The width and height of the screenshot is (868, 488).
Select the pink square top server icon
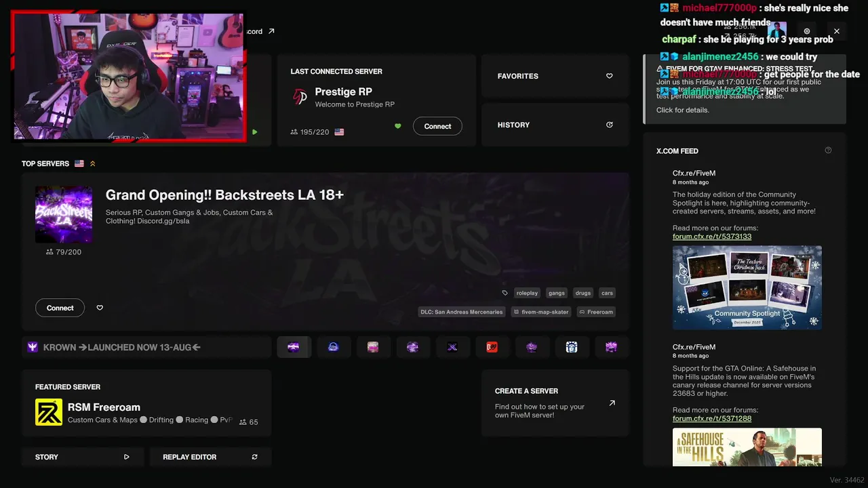click(x=373, y=347)
